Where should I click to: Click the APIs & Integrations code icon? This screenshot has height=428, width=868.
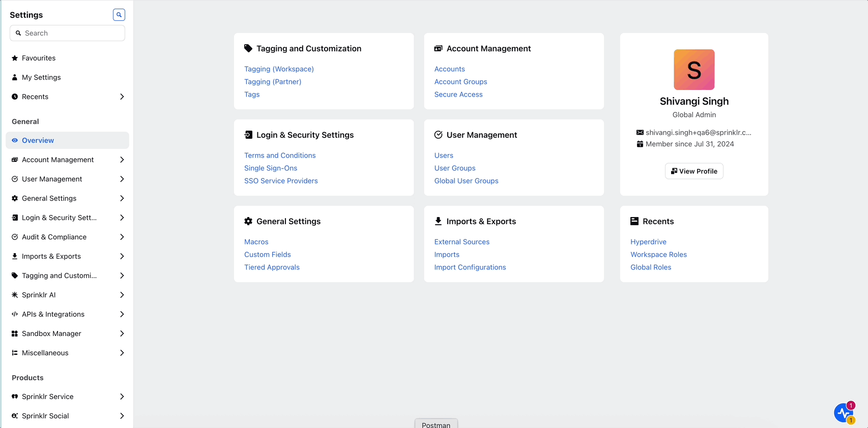[x=15, y=314]
